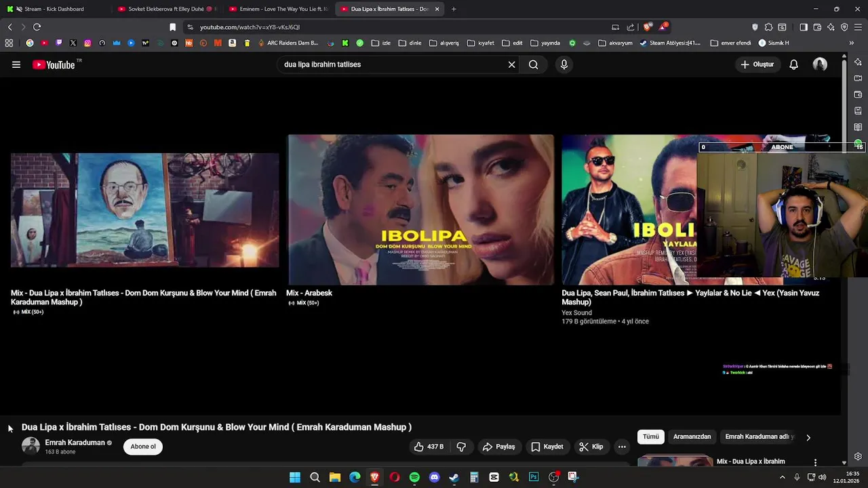Run the YouTube search with the magnifier button
Viewport: 868px width, 488px height.
534,64
